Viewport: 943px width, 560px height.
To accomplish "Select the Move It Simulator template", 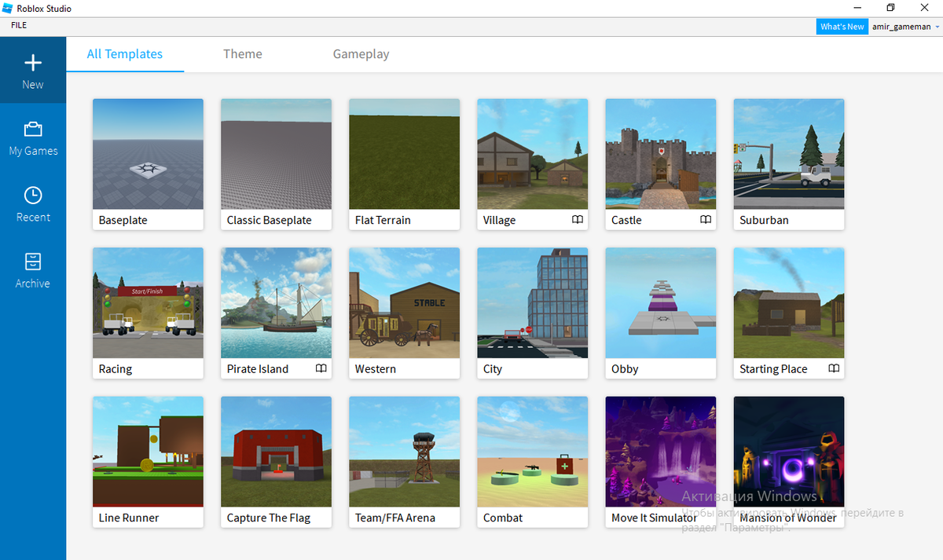I will click(660, 462).
